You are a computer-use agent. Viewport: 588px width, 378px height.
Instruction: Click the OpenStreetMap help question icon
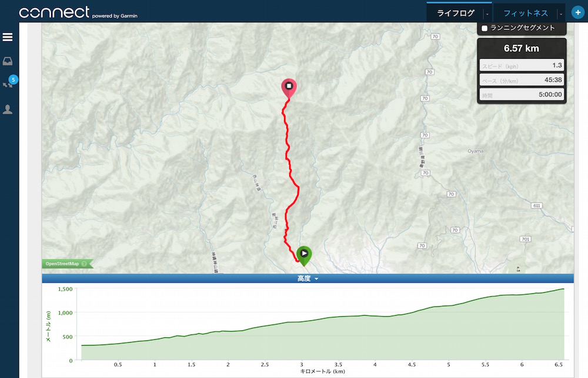point(84,263)
